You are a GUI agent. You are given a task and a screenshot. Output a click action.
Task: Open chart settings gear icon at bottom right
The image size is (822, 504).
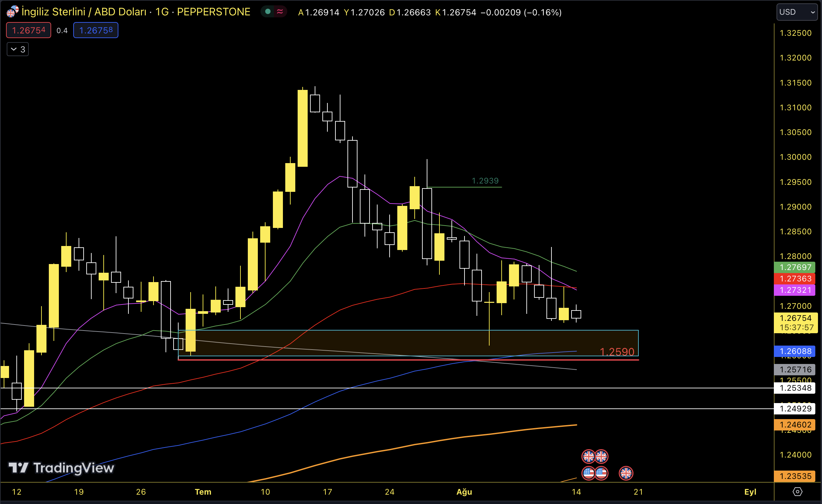coord(798,492)
